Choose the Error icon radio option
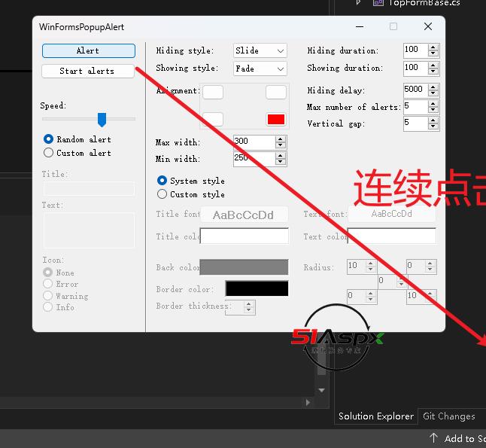 [47, 283]
